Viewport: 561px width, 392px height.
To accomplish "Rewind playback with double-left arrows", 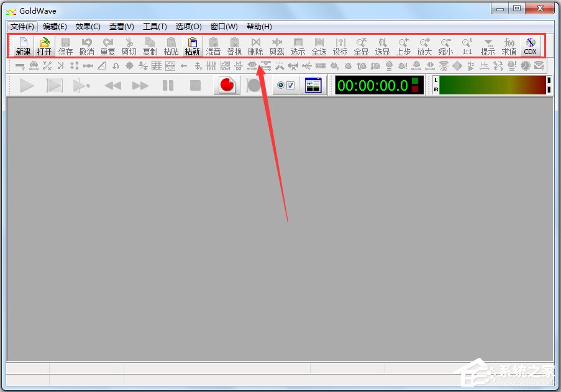I will tap(112, 86).
